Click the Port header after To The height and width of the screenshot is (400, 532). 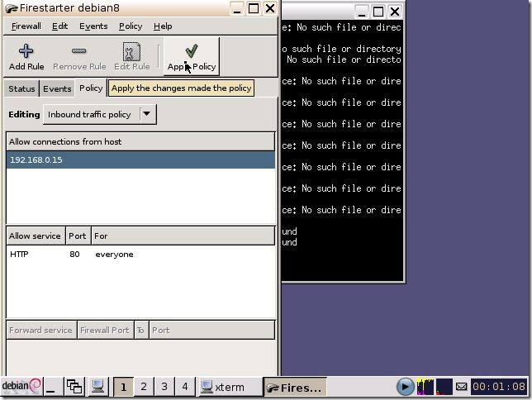pyautogui.click(x=211, y=330)
